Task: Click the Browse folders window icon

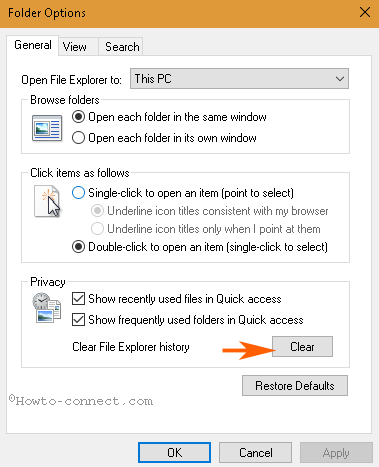Action: pyautogui.click(x=47, y=128)
